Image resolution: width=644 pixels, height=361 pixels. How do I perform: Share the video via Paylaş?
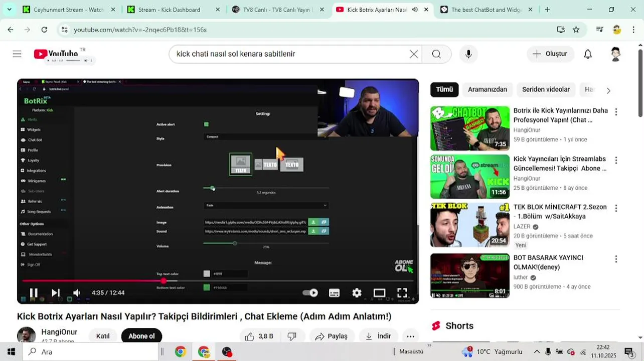[x=332, y=336]
